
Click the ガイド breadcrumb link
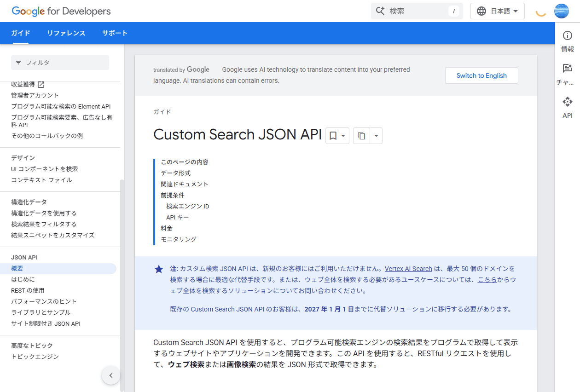(x=162, y=112)
